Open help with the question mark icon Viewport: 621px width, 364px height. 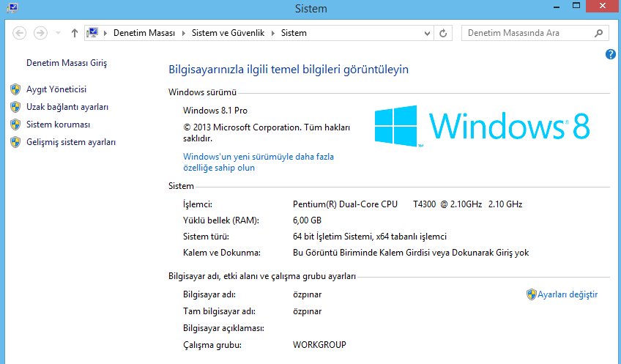click(610, 54)
